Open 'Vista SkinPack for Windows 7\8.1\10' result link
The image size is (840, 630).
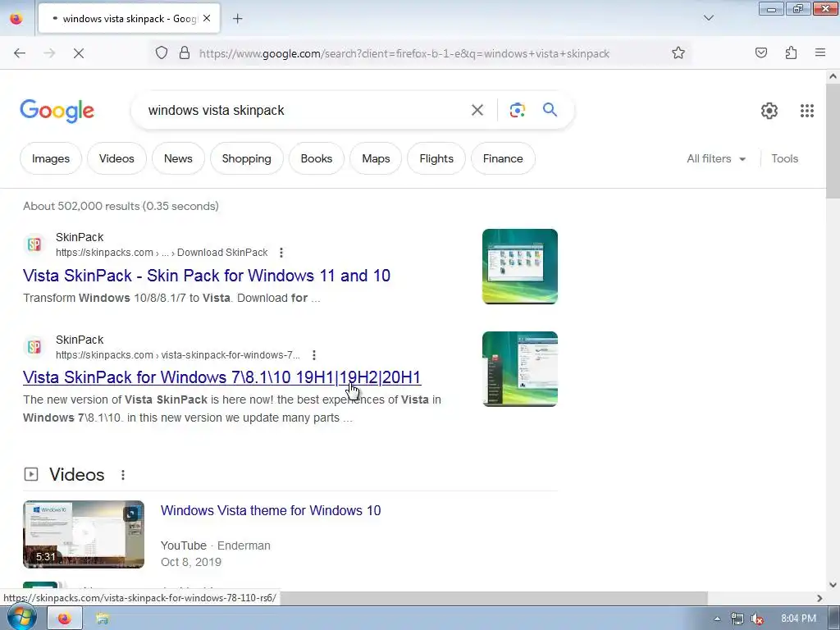coord(221,377)
